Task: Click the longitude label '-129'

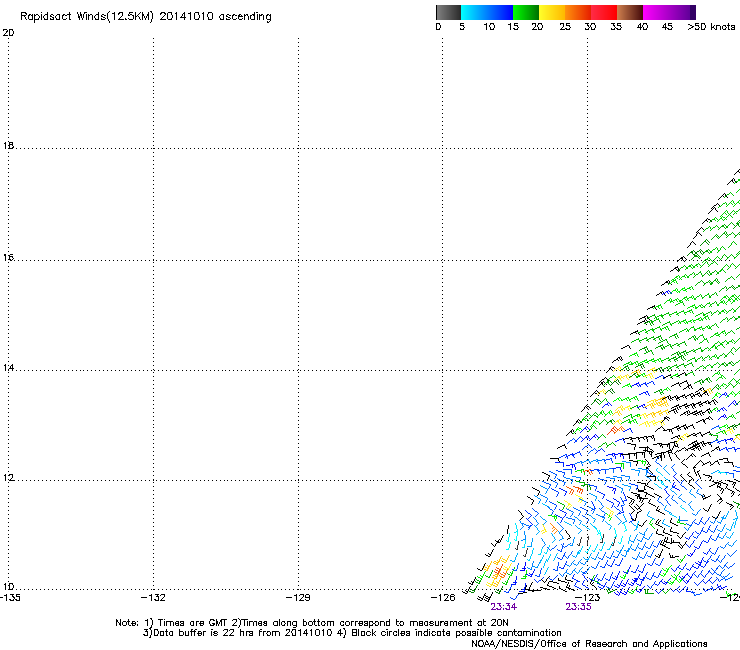Action: click(x=298, y=598)
